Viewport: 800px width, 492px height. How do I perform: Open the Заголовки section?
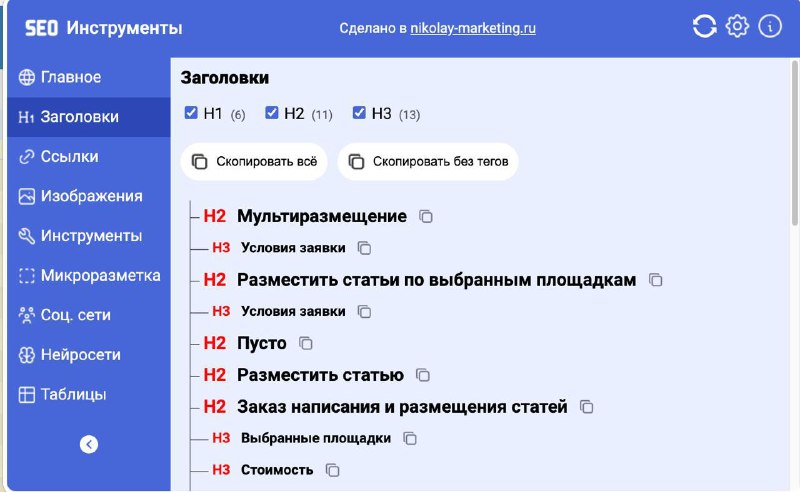(x=89, y=117)
